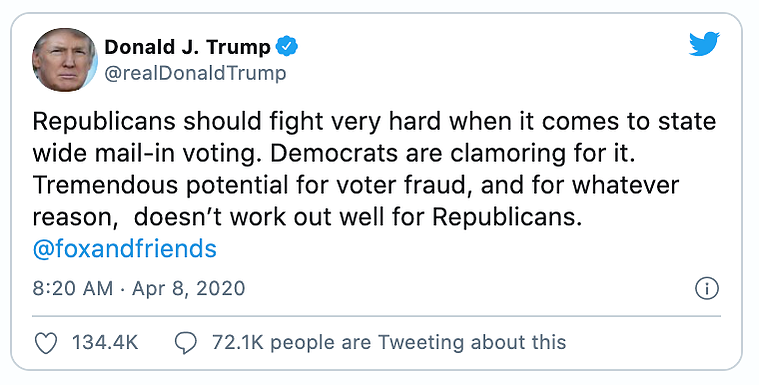Click the 134.4K likes count
The width and height of the screenshot is (759, 385).
pyautogui.click(x=105, y=343)
